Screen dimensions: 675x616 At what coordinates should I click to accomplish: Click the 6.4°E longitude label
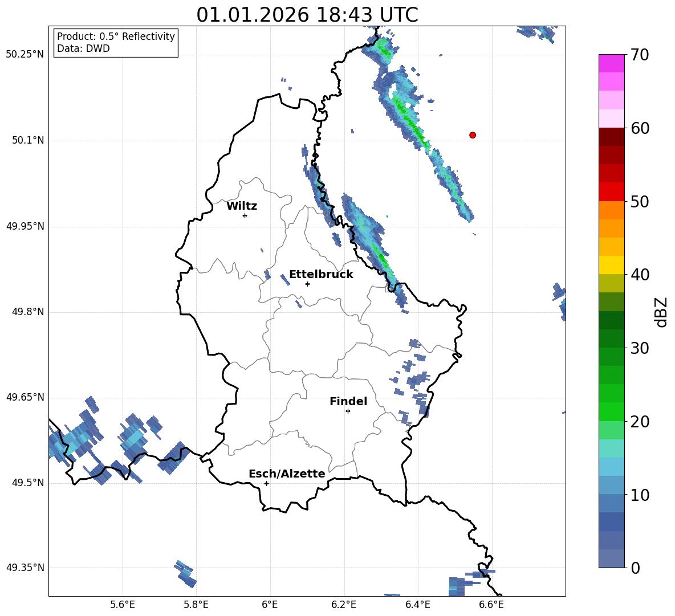click(x=417, y=605)
